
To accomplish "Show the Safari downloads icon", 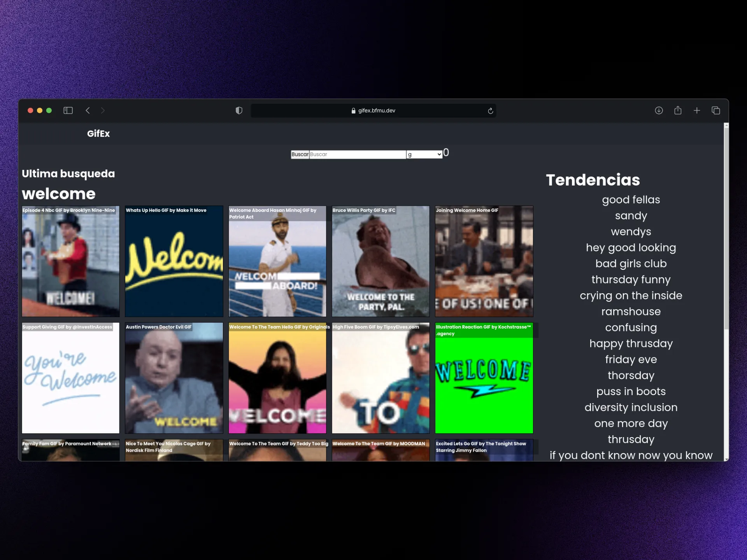I will (x=659, y=110).
